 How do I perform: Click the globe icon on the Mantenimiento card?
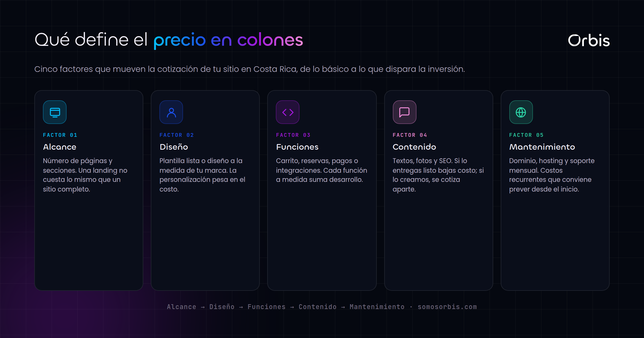point(521,112)
